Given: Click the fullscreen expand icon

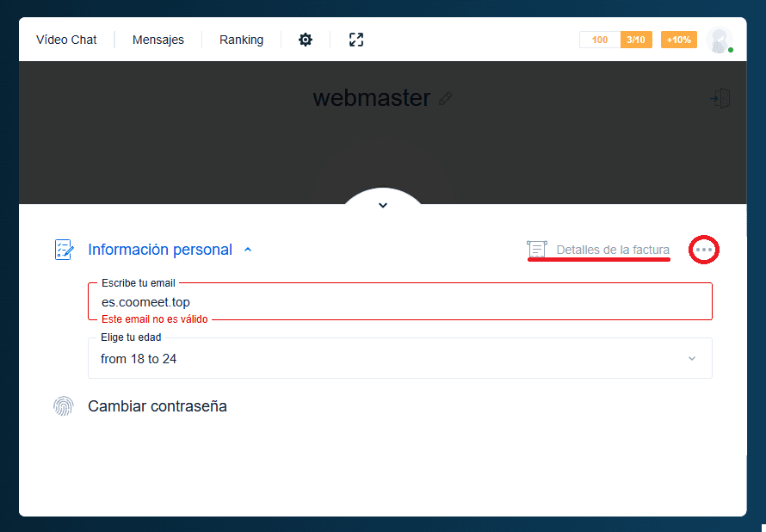Looking at the screenshot, I should pyautogui.click(x=356, y=40).
